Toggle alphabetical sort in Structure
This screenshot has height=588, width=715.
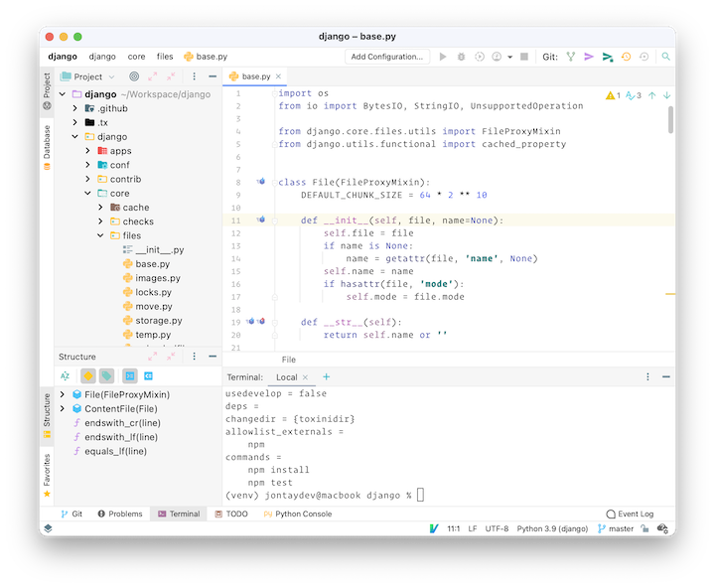point(66,375)
